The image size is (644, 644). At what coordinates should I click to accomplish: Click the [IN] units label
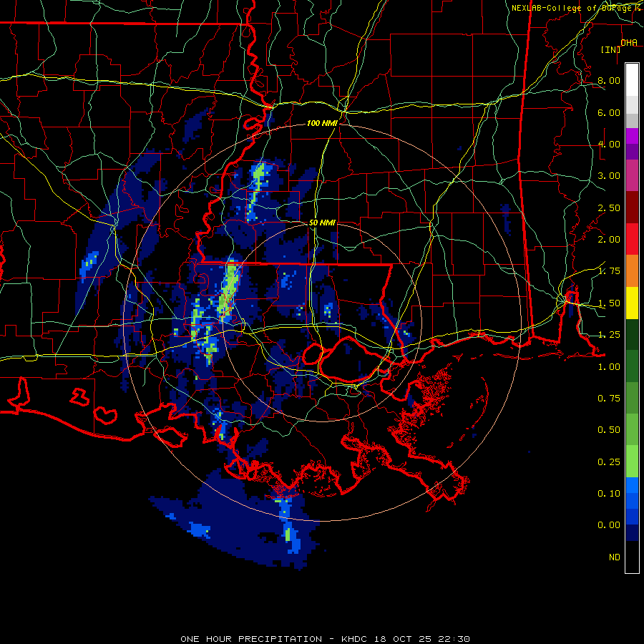(x=611, y=49)
